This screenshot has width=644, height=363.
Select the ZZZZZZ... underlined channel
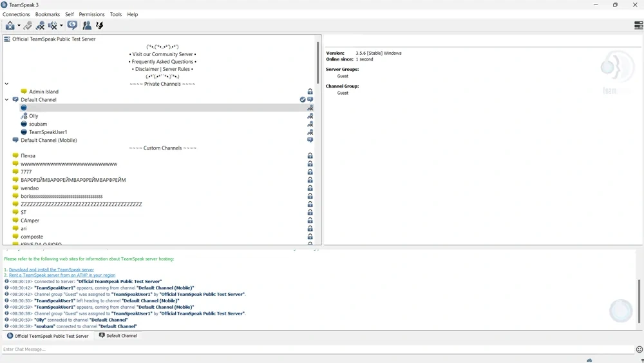pos(81,204)
